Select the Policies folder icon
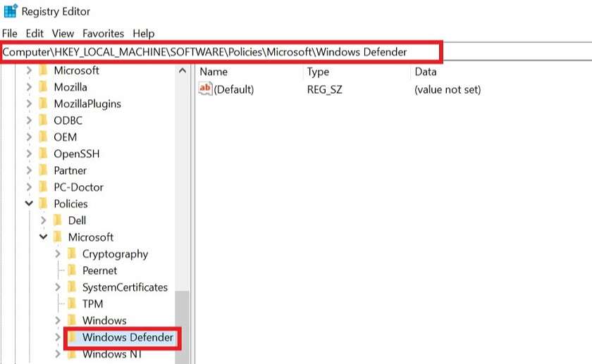592x364 pixels. pyautogui.click(x=44, y=203)
